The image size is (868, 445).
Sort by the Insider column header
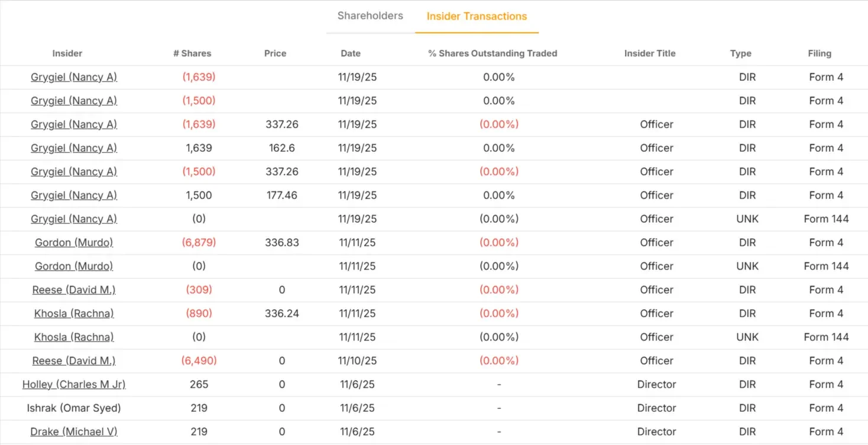point(67,53)
